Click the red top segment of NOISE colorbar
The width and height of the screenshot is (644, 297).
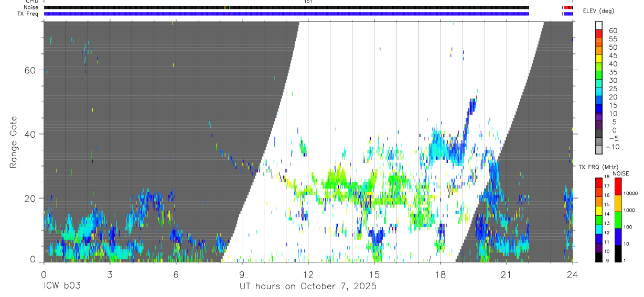click(618, 186)
